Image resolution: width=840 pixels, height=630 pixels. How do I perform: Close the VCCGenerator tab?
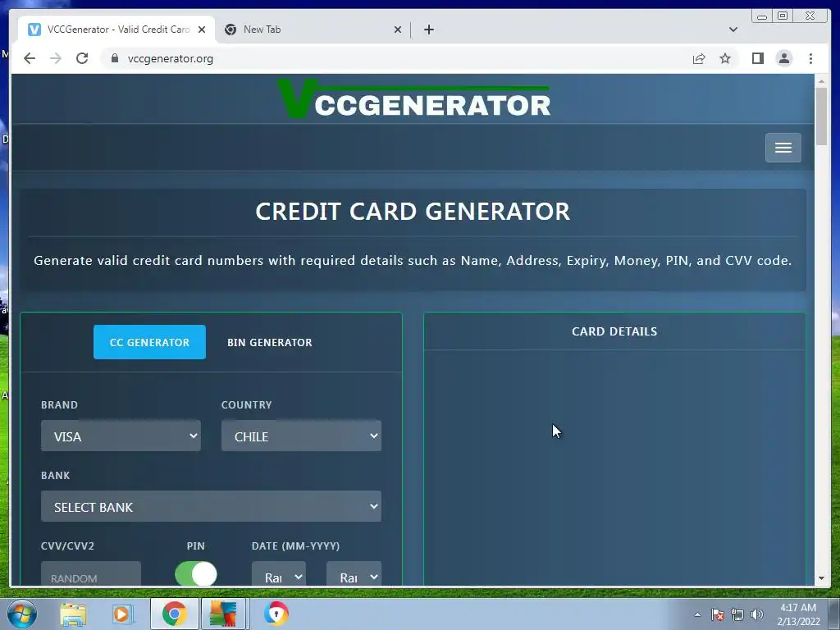202,30
